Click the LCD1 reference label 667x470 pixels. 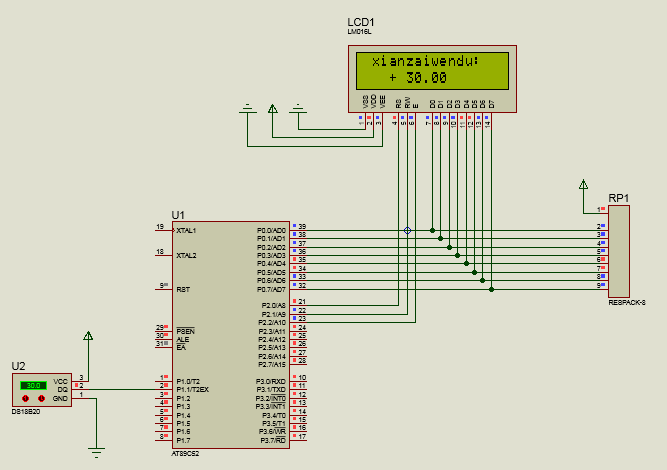360,22
